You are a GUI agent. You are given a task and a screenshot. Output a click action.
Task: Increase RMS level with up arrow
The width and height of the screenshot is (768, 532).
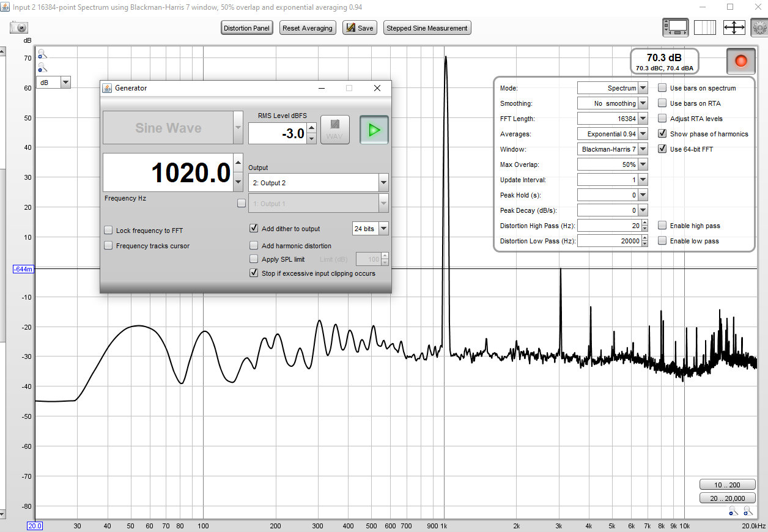311,128
